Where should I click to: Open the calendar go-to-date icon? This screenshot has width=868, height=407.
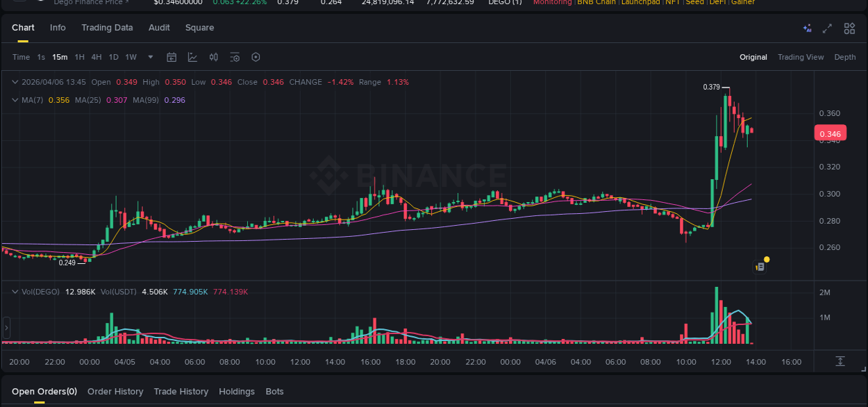172,57
